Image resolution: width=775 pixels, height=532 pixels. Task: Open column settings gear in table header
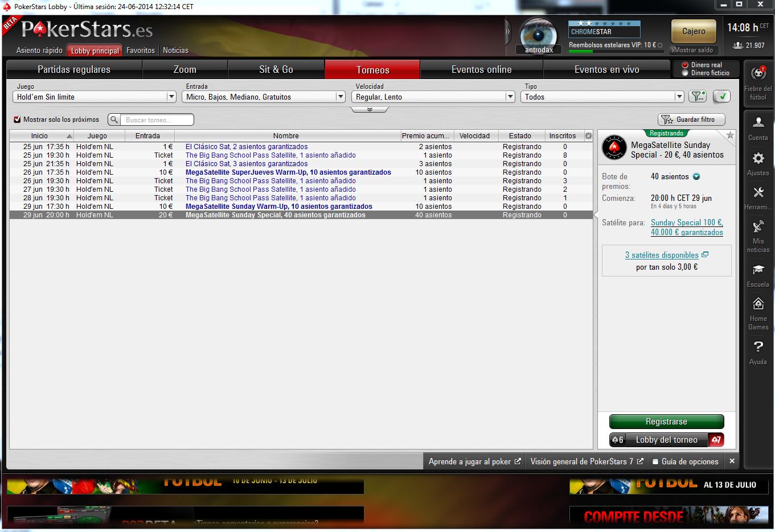588,136
